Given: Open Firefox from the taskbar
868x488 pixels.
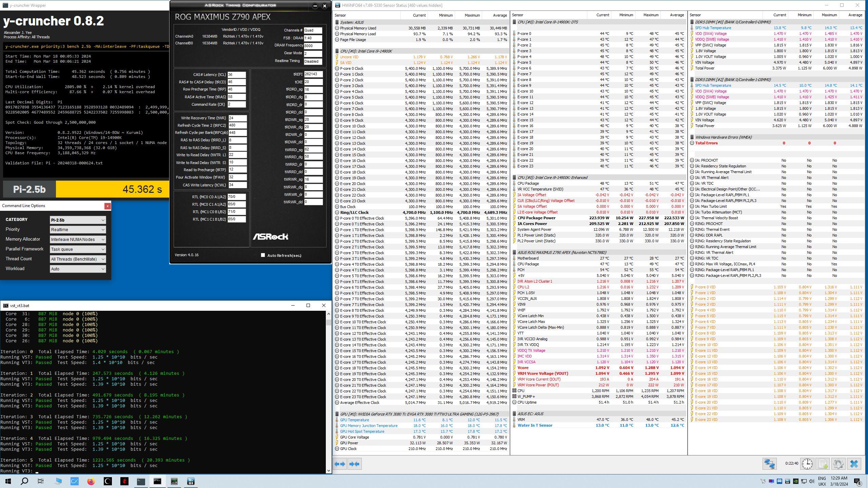Looking at the screenshot, I should coord(91,481).
